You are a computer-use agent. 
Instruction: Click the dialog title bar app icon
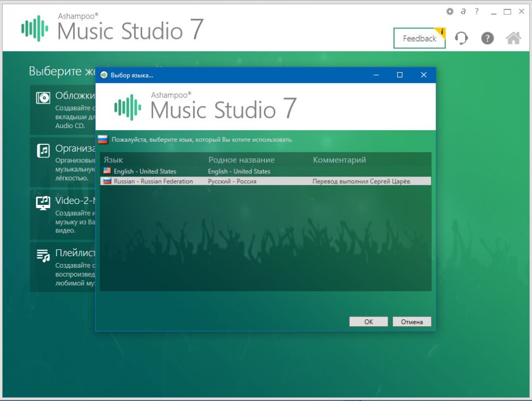click(x=104, y=75)
